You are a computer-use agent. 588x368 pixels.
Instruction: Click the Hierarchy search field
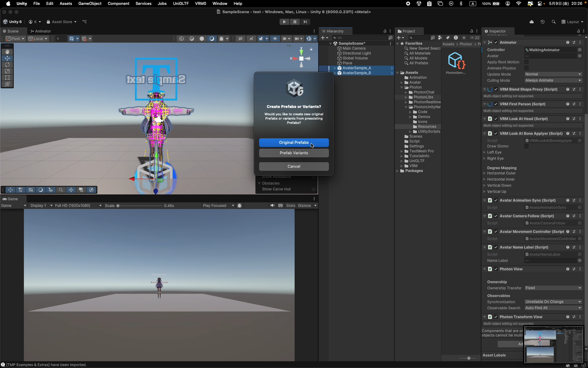(360, 38)
